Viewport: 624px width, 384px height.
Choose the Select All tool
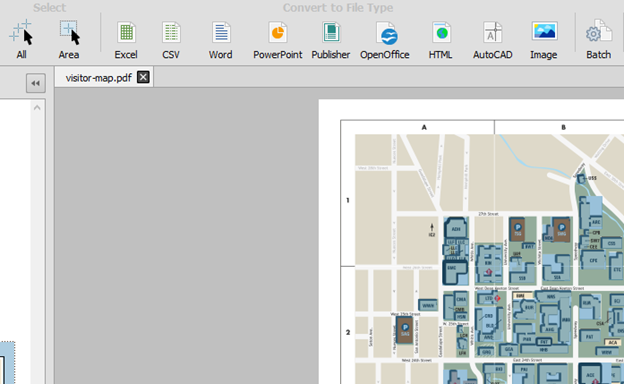[21, 39]
